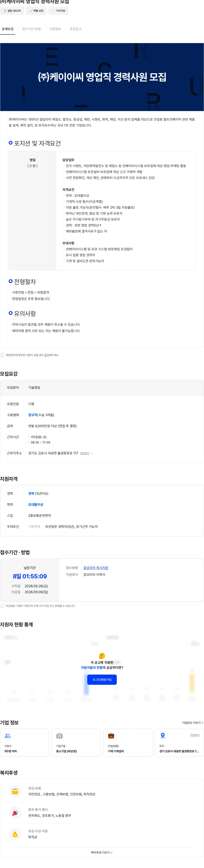This screenshot has width=204, height=868.
Task: Click the 휴무·휴가·행사 party icon
Action: click(x=15, y=813)
